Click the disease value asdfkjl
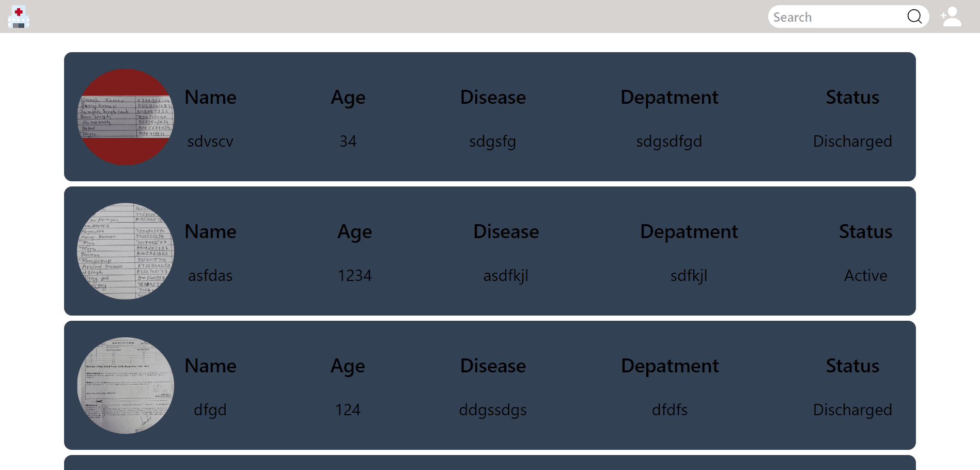The image size is (980, 470). (506, 275)
